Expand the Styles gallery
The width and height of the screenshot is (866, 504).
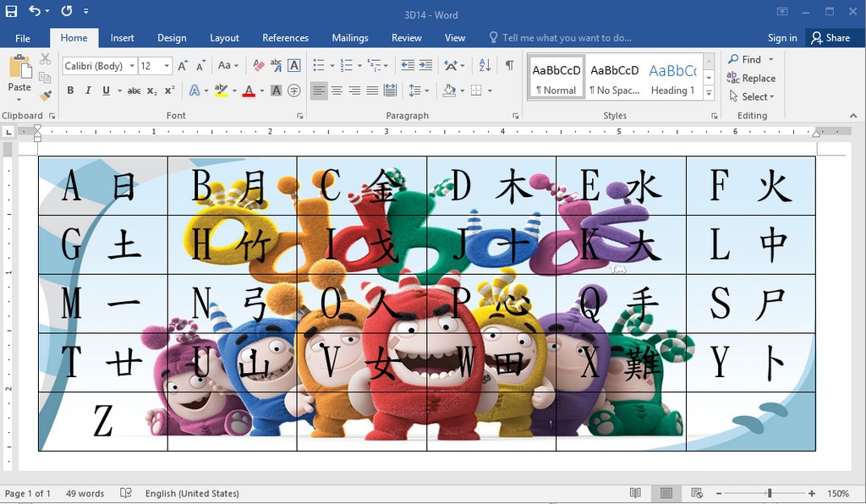coord(710,93)
